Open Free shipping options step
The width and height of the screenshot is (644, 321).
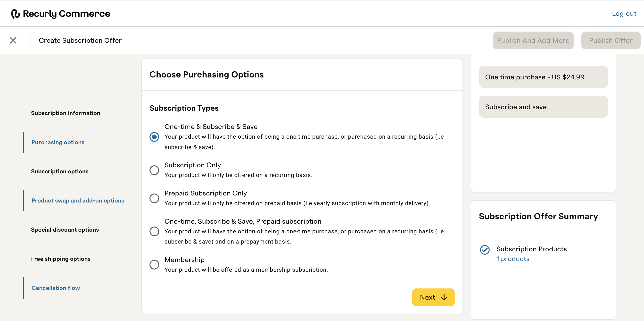click(x=61, y=259)
